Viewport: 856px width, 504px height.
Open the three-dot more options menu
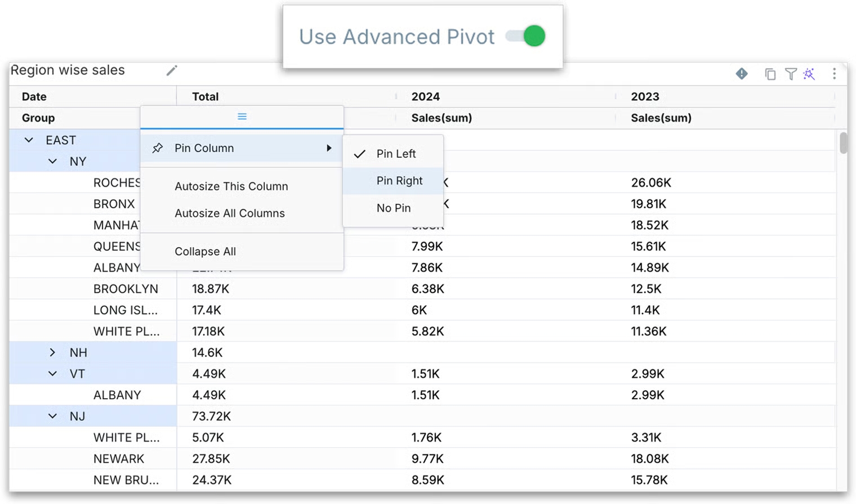coord(834,74)
